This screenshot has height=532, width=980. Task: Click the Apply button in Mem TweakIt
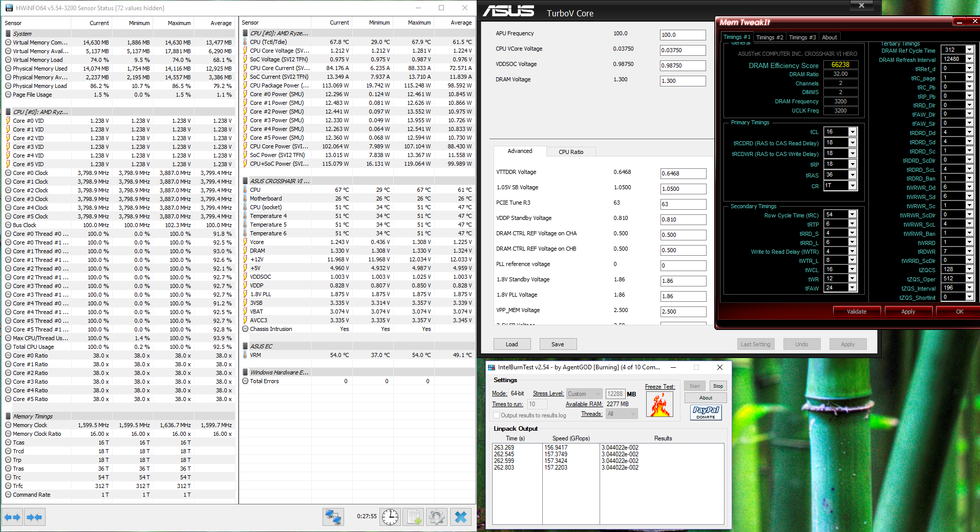[908, 312]
